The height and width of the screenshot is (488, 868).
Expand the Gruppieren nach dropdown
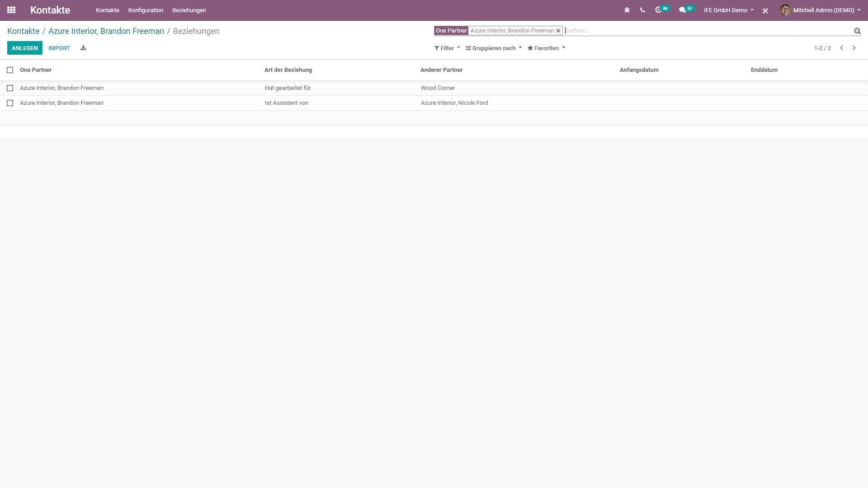point(494,48)
